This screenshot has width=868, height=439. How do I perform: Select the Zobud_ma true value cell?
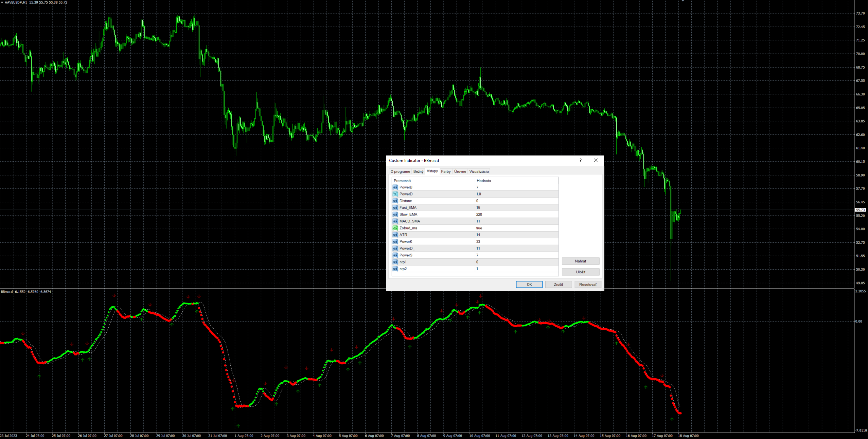coord(516,228)
